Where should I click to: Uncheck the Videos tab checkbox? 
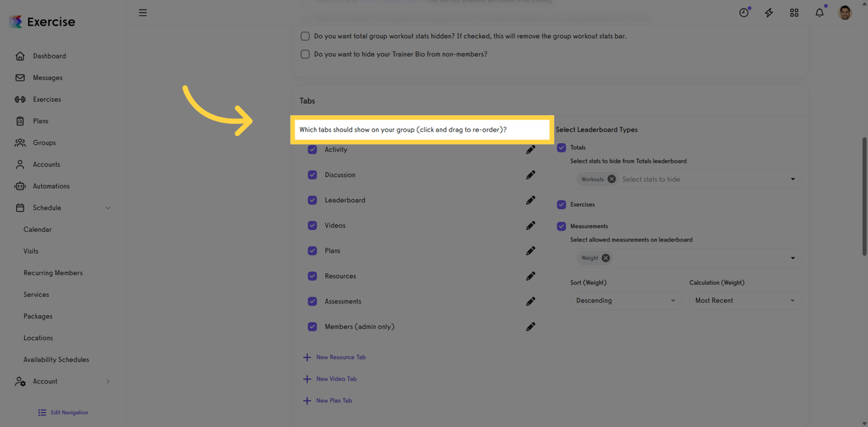pos(312,226)
